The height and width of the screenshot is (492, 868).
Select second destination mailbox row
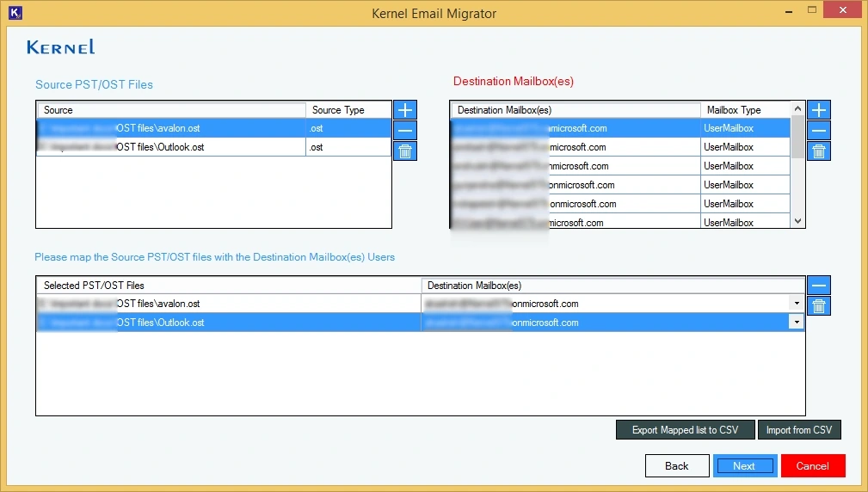620,147
